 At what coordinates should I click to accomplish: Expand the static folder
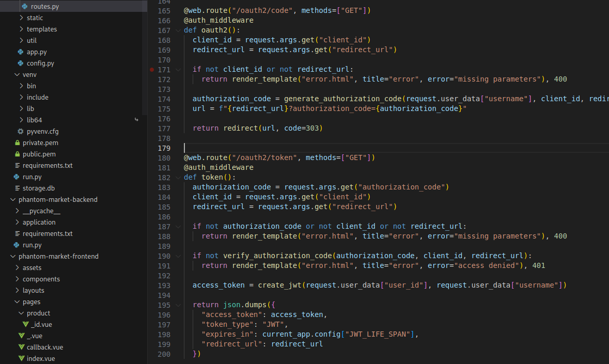pyautogui.click(x=21, y=18)
